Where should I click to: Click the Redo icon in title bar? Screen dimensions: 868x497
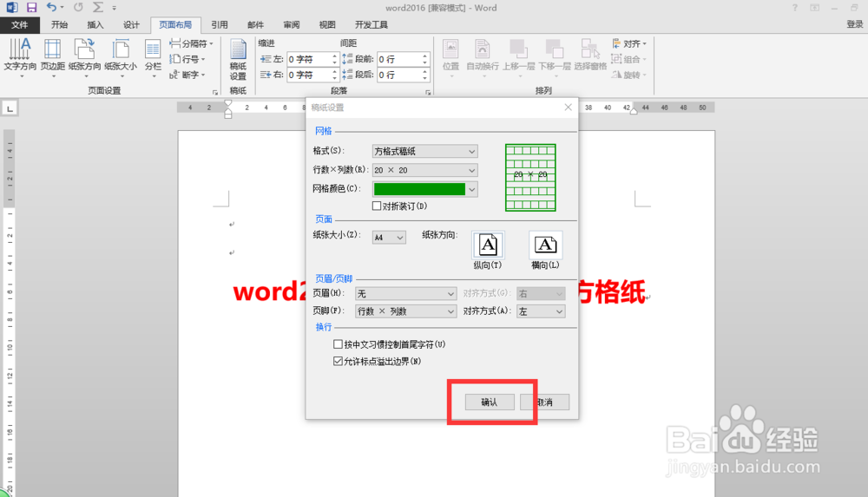78,7
